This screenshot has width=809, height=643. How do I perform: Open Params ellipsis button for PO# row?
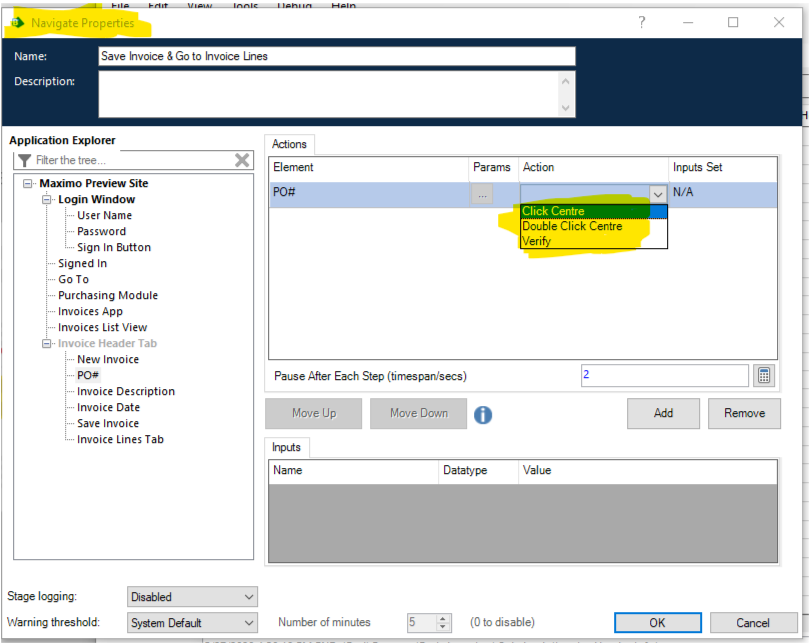482,194
